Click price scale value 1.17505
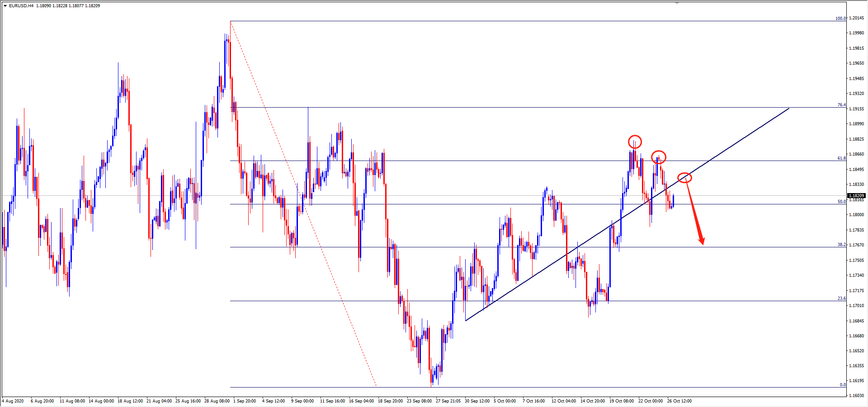The height and width of the screenshot is (407, 868). [x=857, y=260]
